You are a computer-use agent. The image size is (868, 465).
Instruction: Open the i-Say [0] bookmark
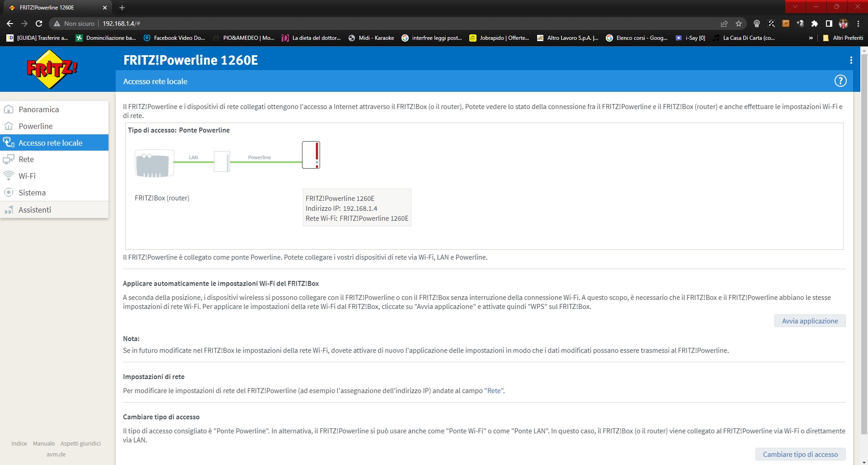click(690, 38)
